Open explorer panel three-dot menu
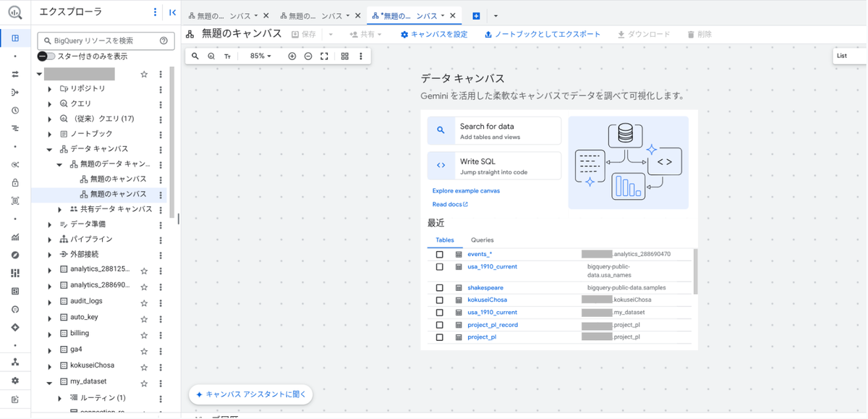 coord(155,12)
